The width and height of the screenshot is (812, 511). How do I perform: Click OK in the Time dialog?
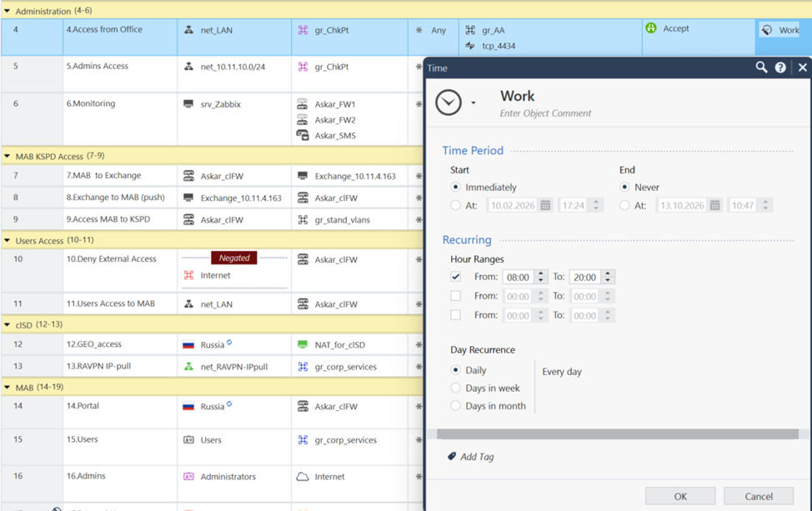(x=680, y=496)
